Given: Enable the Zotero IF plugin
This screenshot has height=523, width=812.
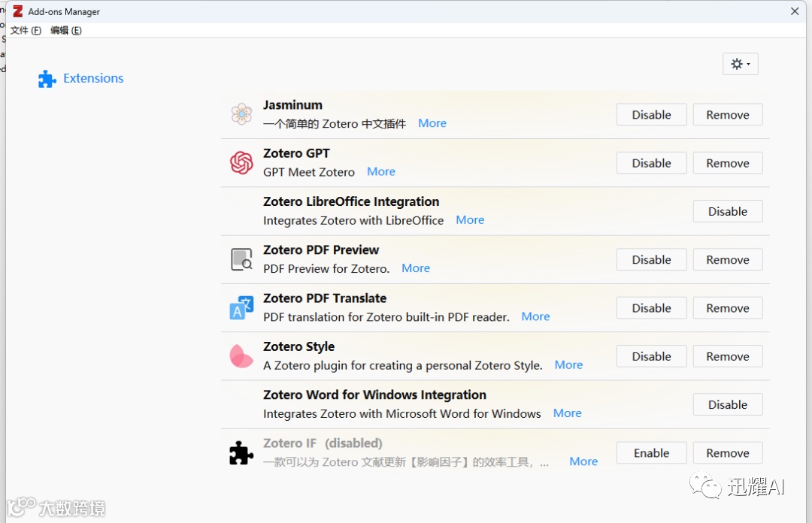Looking at the screenshot, I should tap(651, 453).
